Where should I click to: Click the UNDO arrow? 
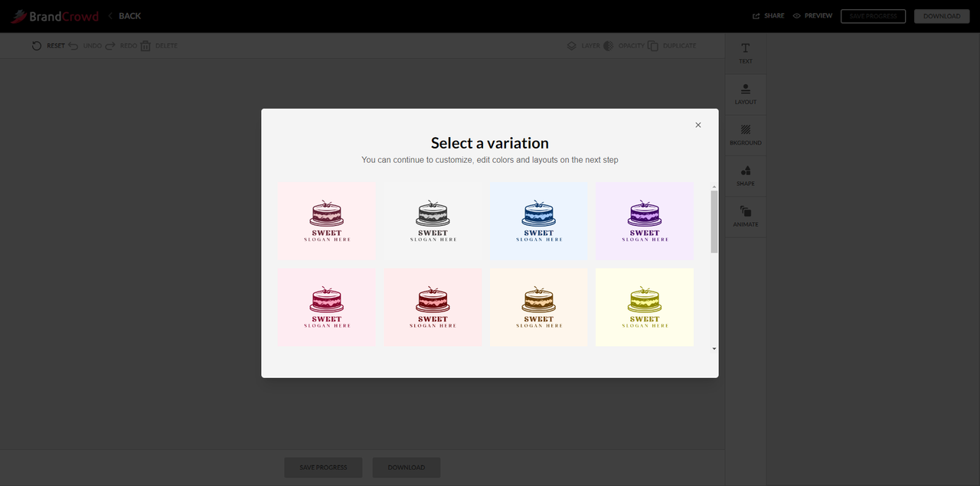tap(73, 46)
